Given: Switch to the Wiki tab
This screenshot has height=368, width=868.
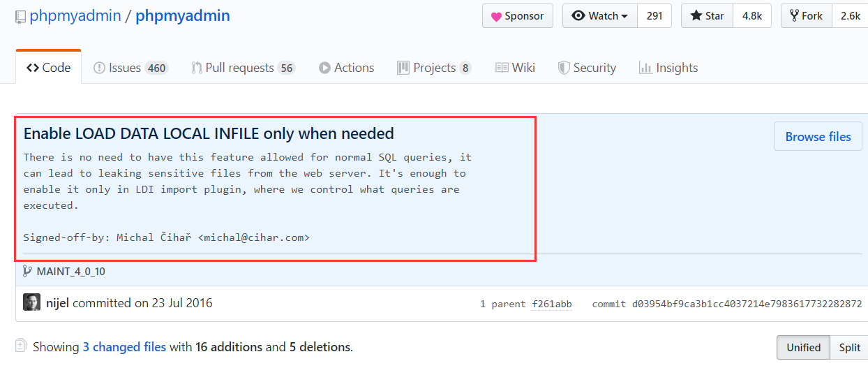Looking at the screenshot, I should (516, 68).
